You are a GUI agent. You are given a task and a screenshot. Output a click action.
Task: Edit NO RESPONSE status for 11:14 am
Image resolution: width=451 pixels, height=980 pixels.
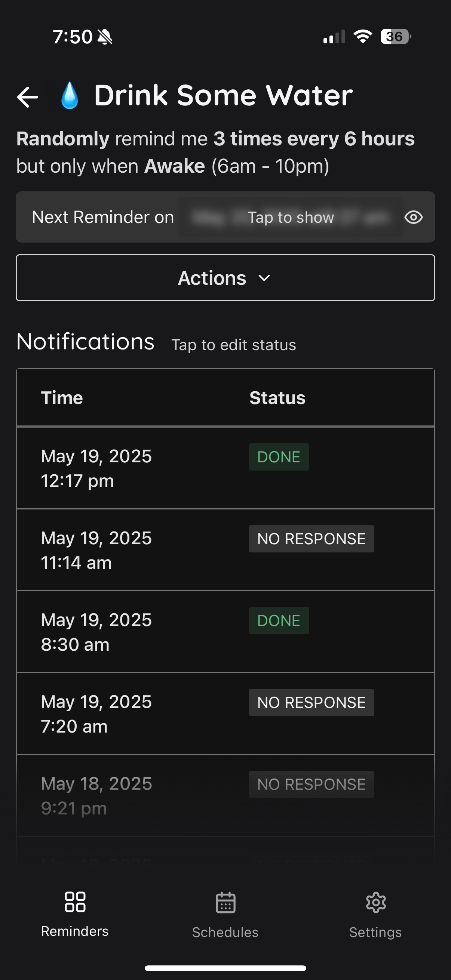pyautogui.click(x=311, y=539)
